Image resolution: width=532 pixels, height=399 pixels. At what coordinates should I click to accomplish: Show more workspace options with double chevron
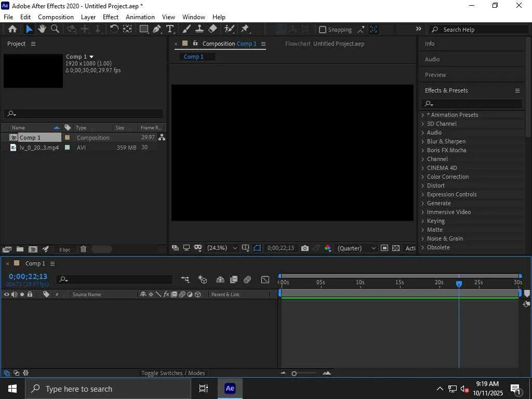tap(419, 29)
